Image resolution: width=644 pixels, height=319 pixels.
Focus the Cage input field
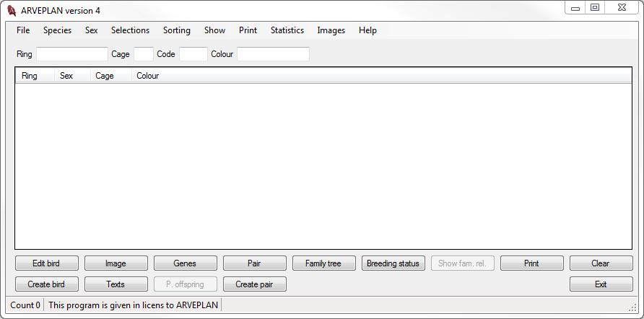pos(144,54)
